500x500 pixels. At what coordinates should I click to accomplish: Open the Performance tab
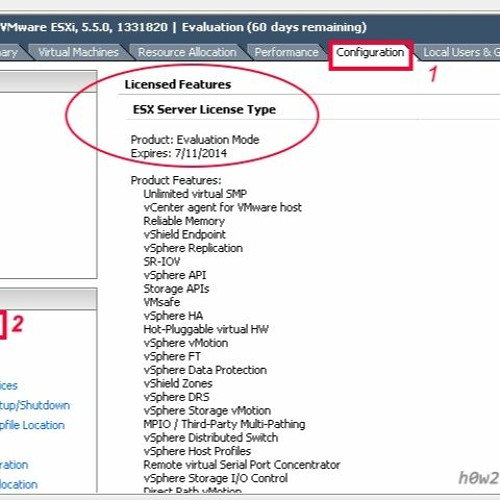click(x=286, y=52)
